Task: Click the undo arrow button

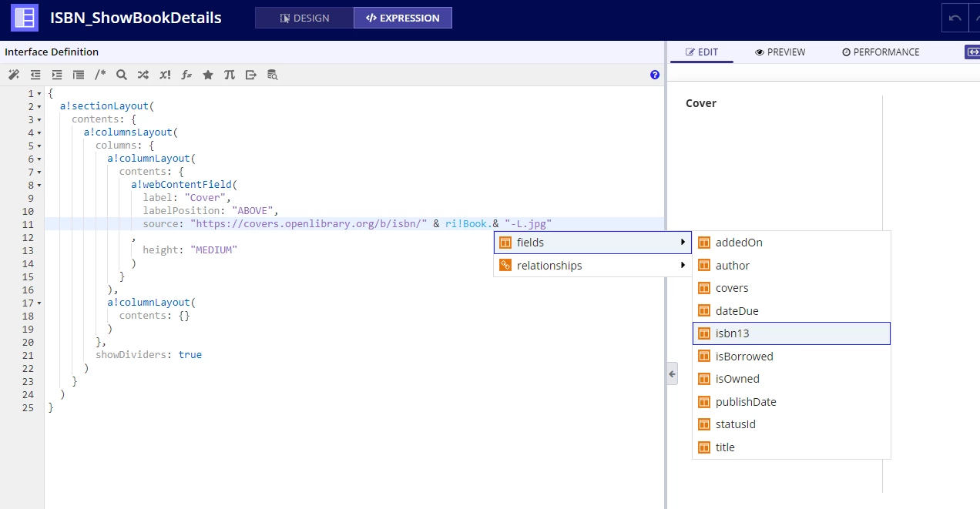Action: pos(955,18)
